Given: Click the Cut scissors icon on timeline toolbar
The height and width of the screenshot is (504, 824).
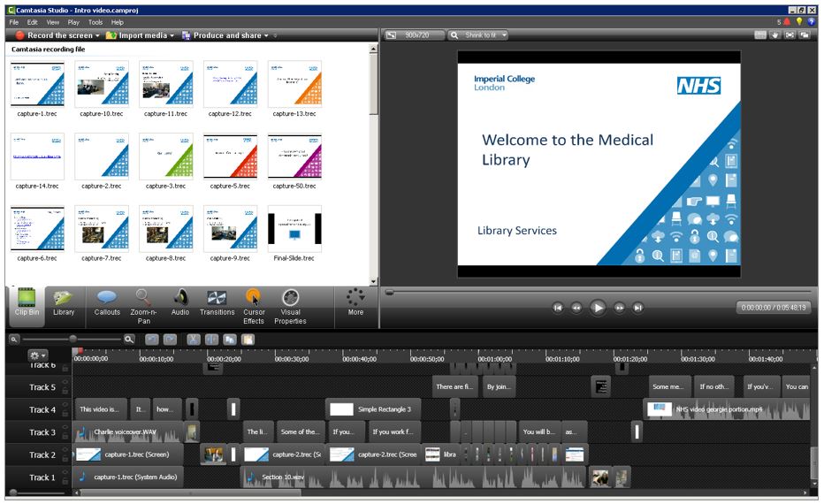Looking at the screenshot, I should (194, 339).
